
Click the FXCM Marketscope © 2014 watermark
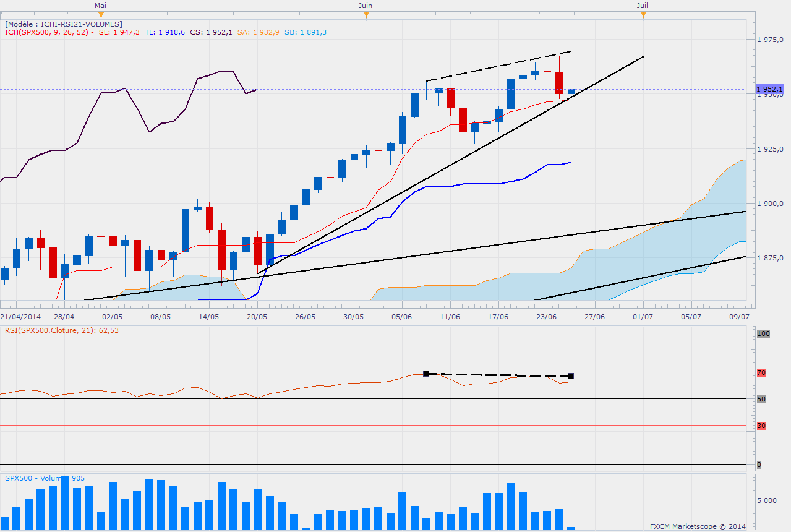click(x=698, y=526)
